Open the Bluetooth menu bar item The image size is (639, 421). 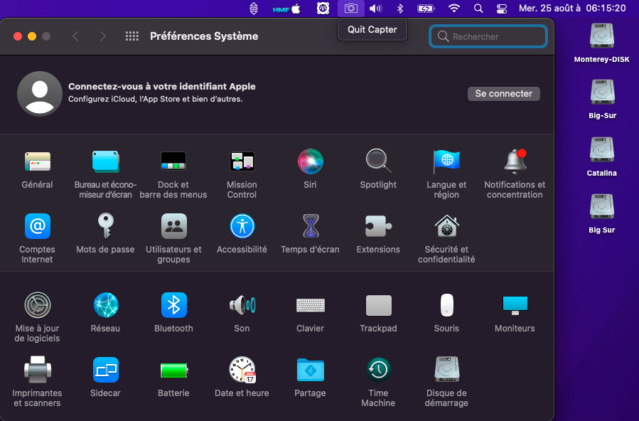coord(400,8)
